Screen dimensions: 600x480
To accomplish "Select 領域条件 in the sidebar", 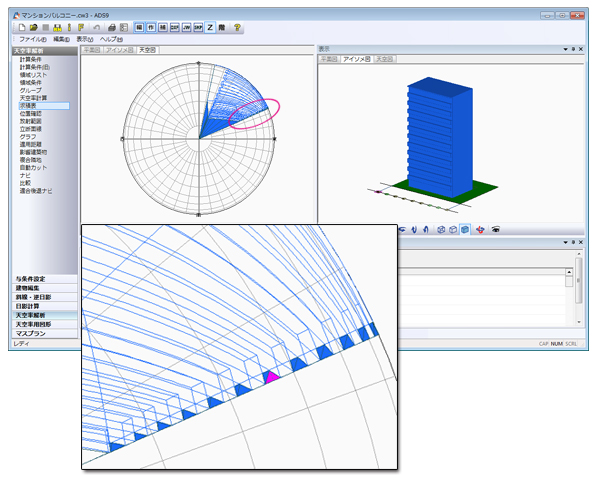I will (x=31, y=82).
